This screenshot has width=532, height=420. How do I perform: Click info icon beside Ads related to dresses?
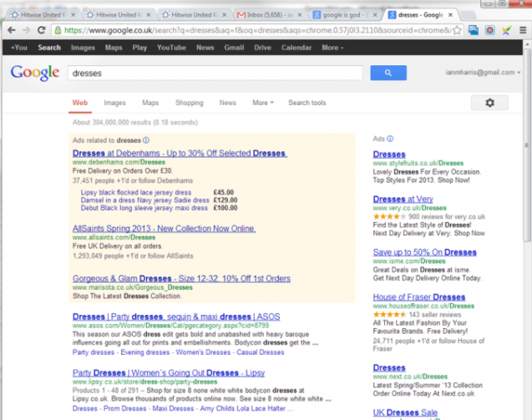[146, 140]
